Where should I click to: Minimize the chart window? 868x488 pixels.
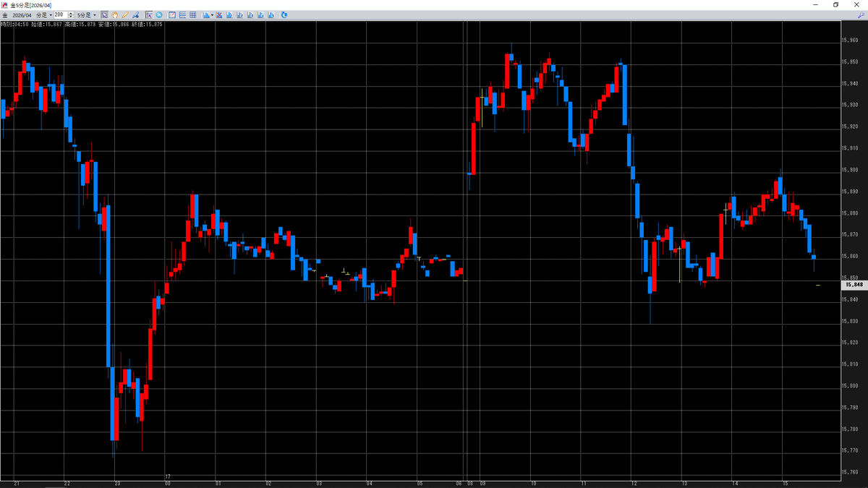pos(814,4)
